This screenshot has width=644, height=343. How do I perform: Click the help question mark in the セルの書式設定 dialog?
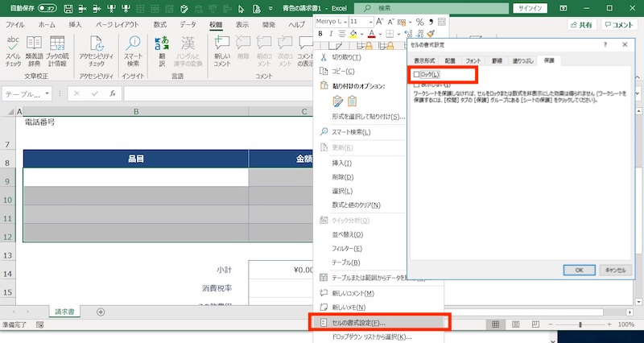pyautogui.click(x=605, y=44)
